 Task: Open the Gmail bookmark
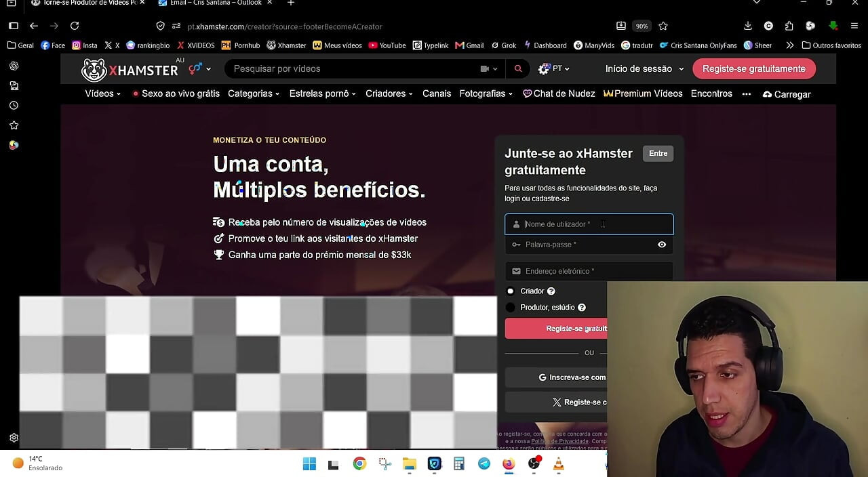(469, 45)
